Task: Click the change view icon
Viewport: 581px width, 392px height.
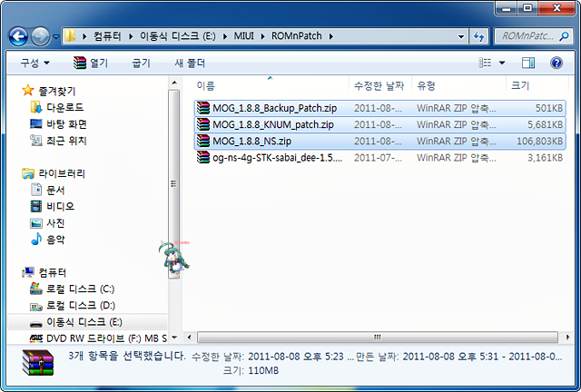Action: pyautogui.click(x=485, y=63)
